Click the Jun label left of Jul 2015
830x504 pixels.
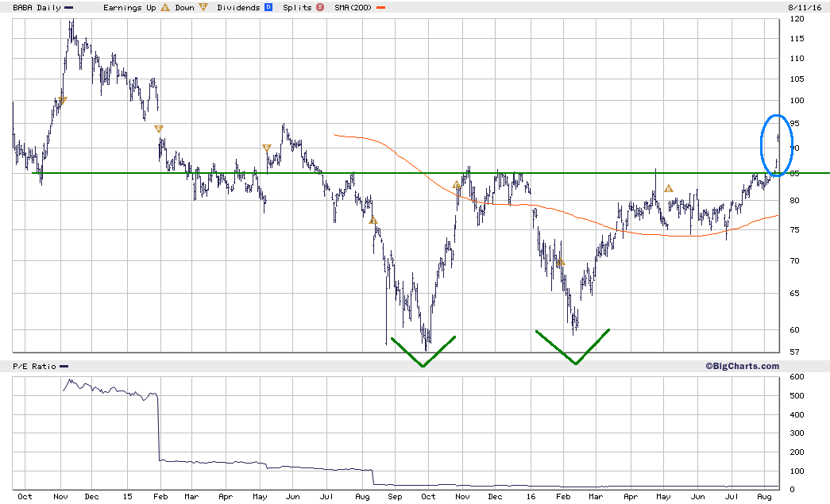click(293, 497)
